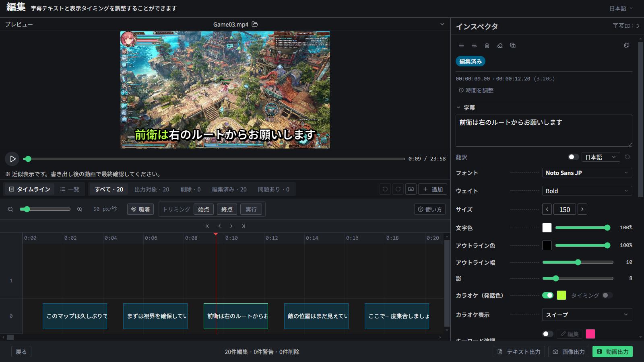Click the 始点 trim start button
This screenshot has width=644, height=362.
coord(204,209)
